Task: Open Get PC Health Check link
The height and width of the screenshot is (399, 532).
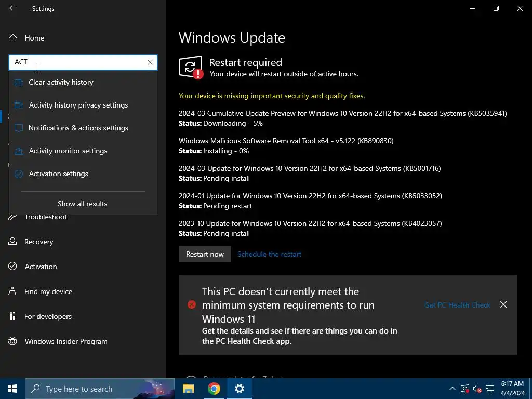Action: pyautogui.click(x=457, y=305)
